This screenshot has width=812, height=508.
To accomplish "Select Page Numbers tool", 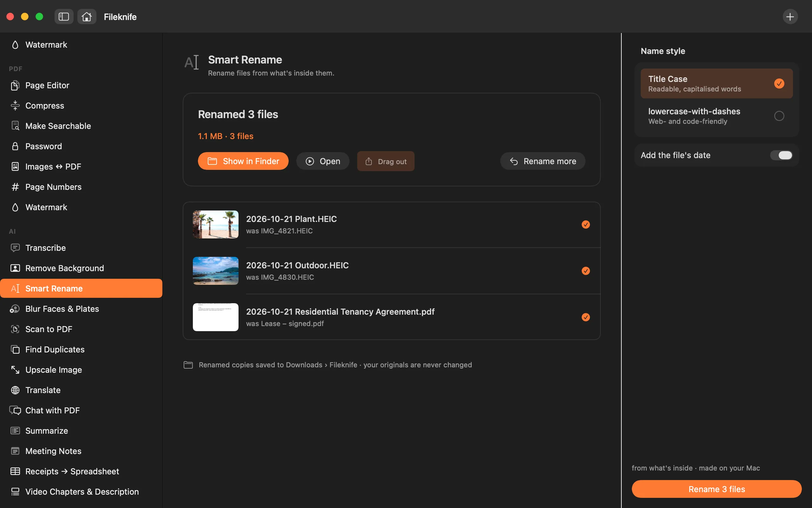I will pyautogui.click(x=81, y=187).
